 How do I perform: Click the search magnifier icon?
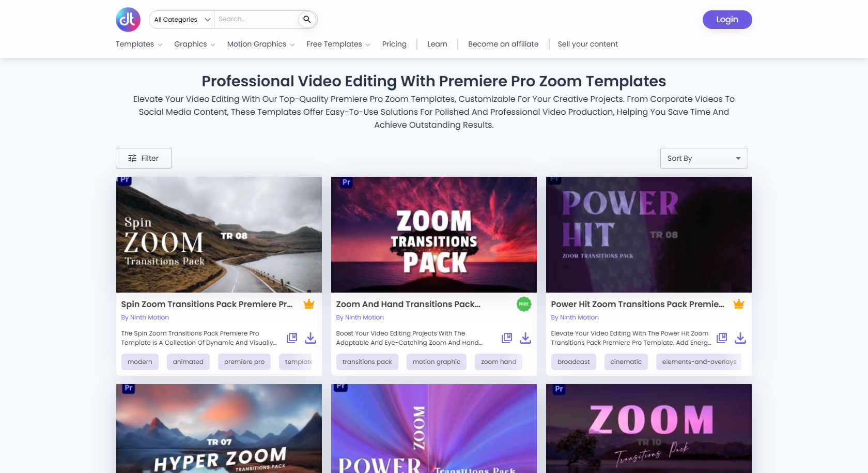(307, 20)
